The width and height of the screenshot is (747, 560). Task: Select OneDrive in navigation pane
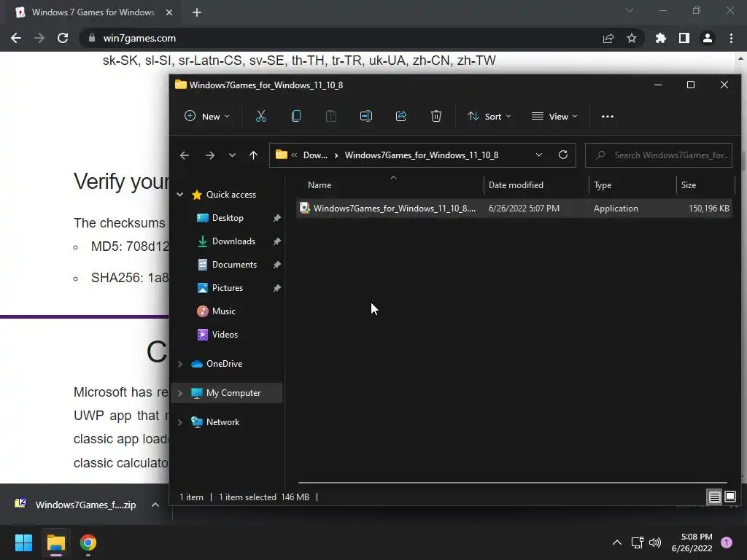click(224, 364)
